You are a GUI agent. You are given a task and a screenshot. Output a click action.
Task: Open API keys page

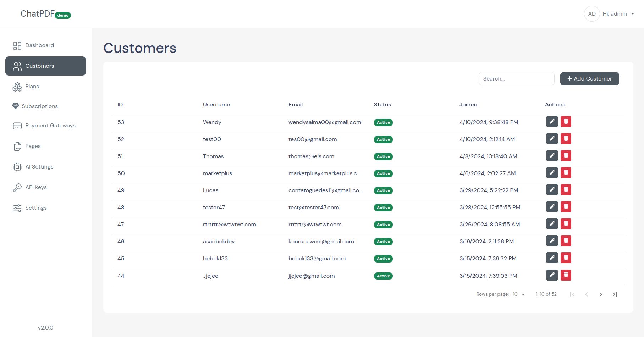click(x=45, y=187)
